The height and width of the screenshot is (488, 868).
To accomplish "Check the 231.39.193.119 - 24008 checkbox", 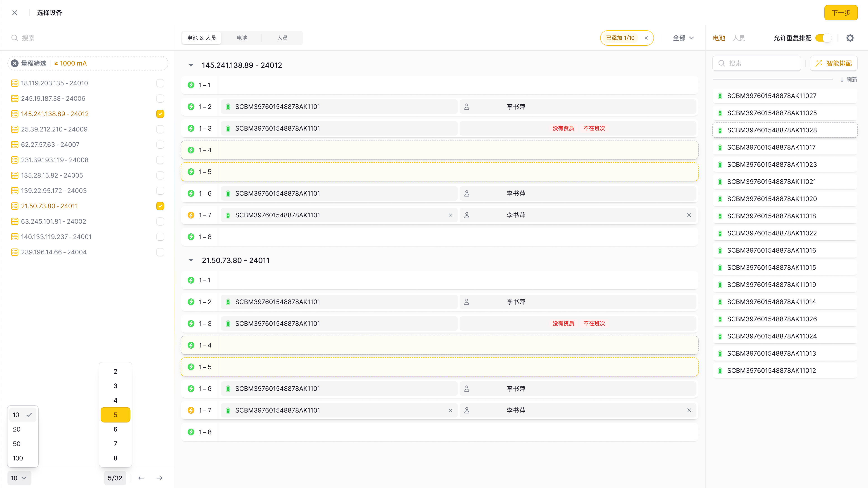I will coord(160,160).
